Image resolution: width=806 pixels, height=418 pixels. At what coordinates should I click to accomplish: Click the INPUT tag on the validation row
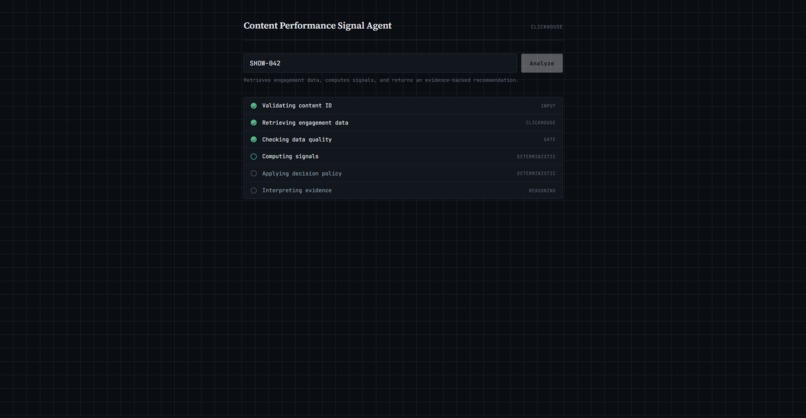(548, 106)
